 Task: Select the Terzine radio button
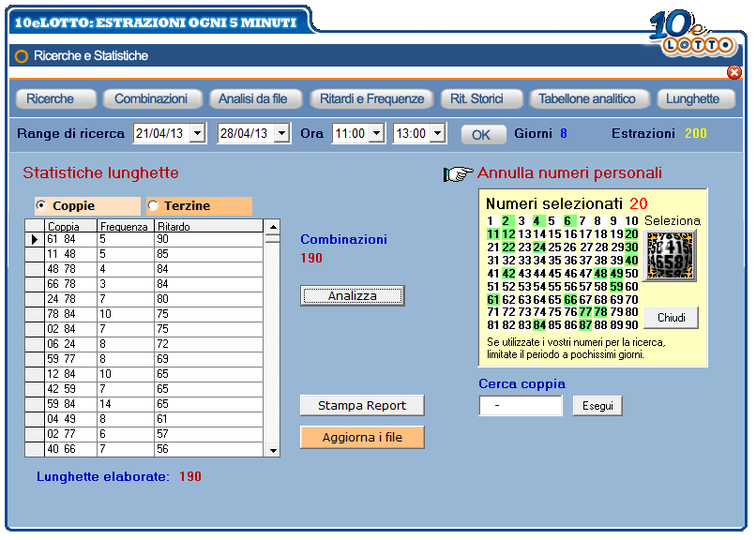pos(153,205)
